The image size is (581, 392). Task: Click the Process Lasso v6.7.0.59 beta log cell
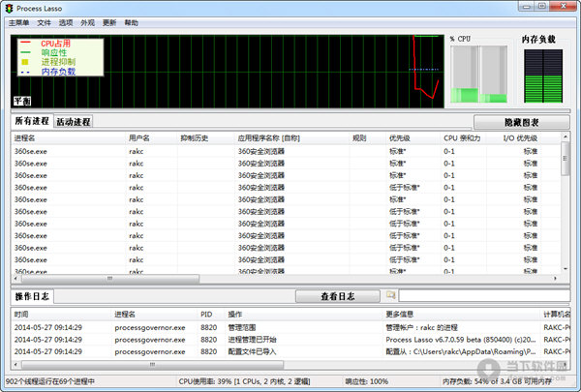pos(461,340)
